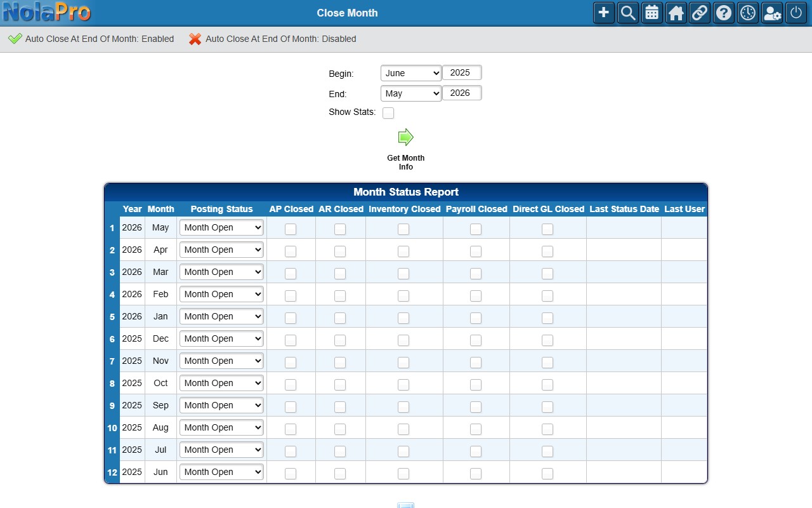Check AP Closed for May 2026
812x508 pixels.
coord(291,229)
